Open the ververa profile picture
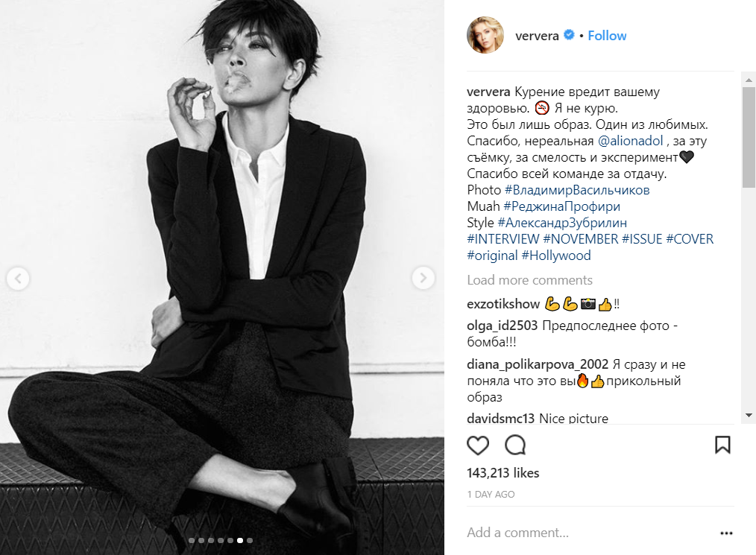 point(485,36)
